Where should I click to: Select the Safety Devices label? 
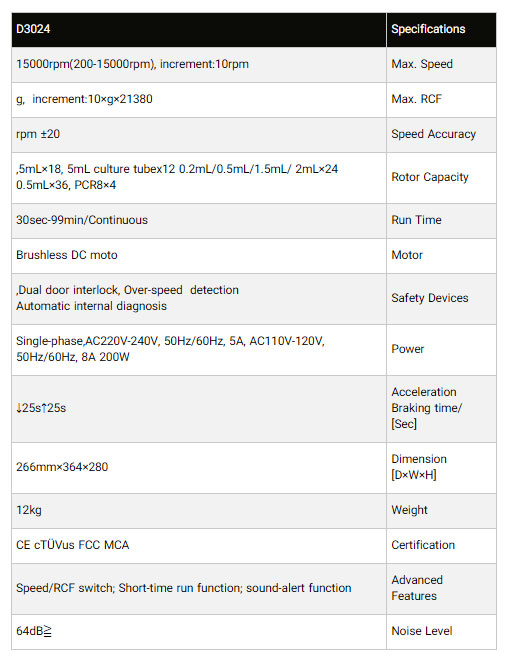coord(429,298)
